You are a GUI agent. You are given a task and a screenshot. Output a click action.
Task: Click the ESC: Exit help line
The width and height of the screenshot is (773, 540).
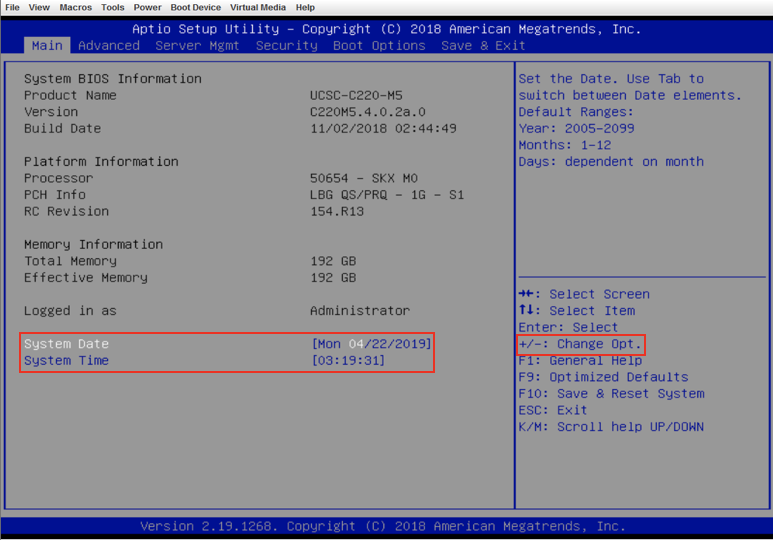553,410
